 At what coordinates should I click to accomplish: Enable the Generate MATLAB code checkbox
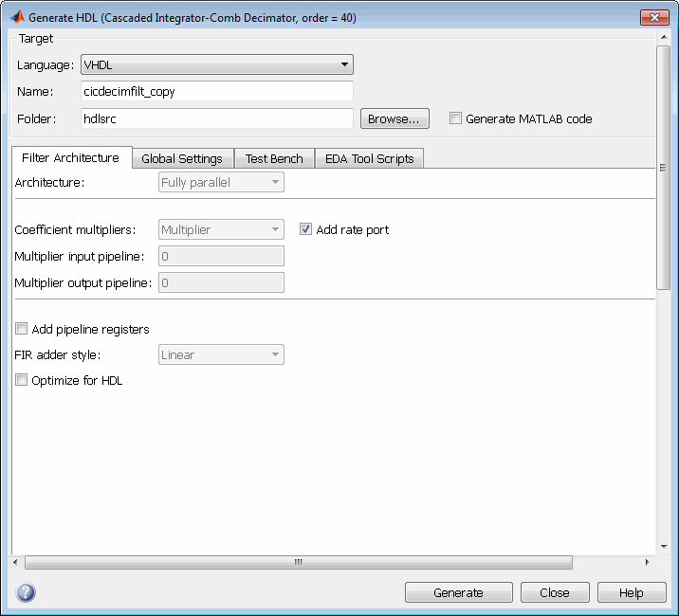[455, 118]
